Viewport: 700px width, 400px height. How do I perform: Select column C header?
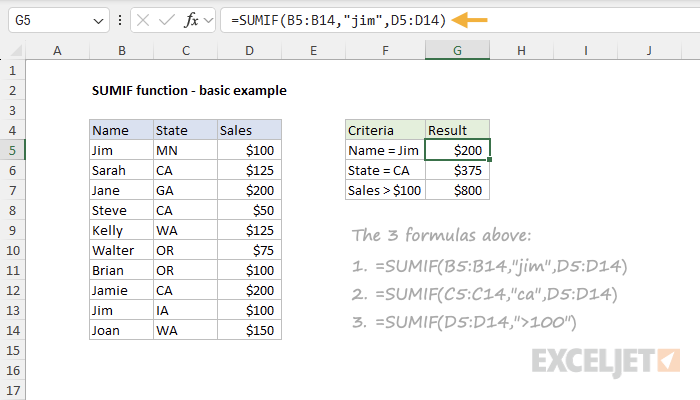(186, 50)
